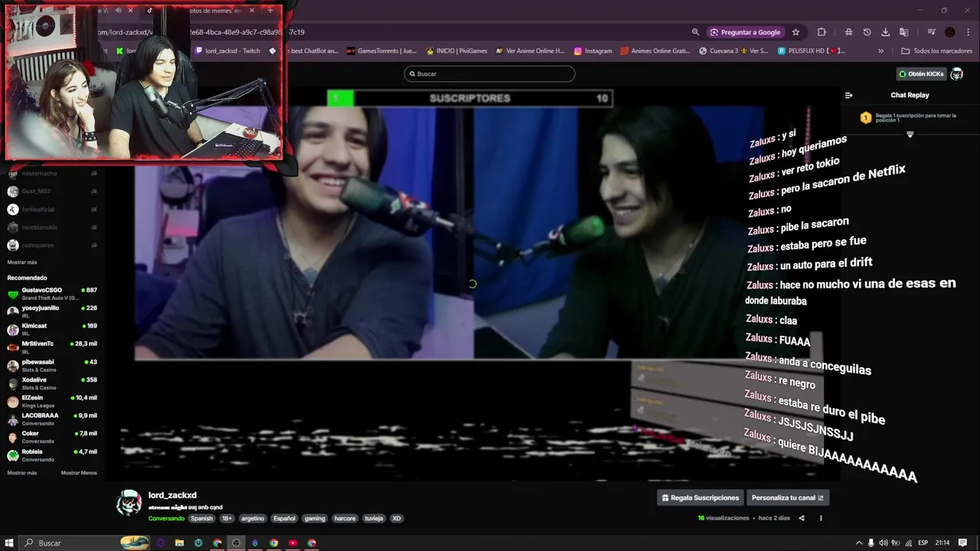This screenshot has height=551, width=980.
Task: Open Coker recommended channel
Action: tap(52, 437)
